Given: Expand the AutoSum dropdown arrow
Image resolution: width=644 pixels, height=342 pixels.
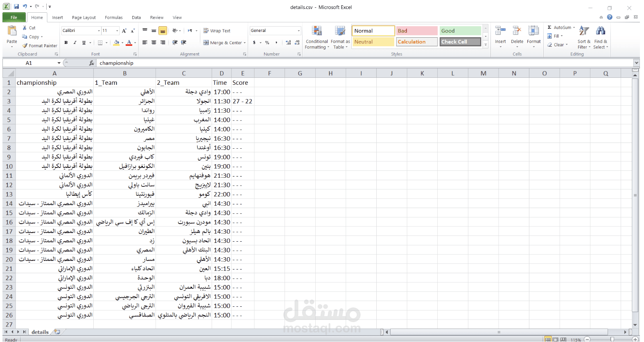Looking at the screenshot, I should (x=574, y=27).
